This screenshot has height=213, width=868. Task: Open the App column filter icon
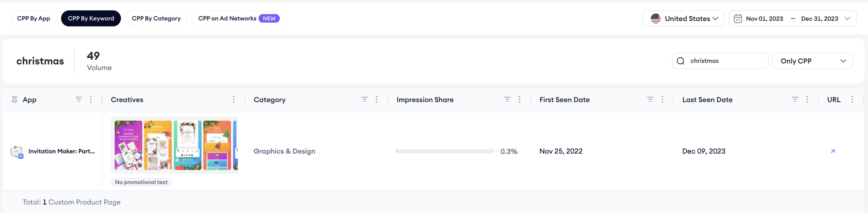click(x=79, y=99)
